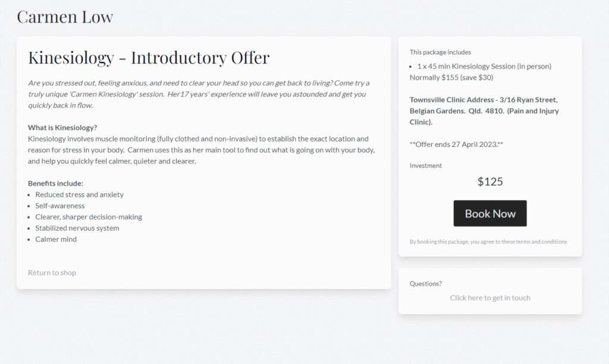Screen dimensions: 609x364
Task: Select the Reduced stress and anxiety bullet
Action: coord(79,194)
